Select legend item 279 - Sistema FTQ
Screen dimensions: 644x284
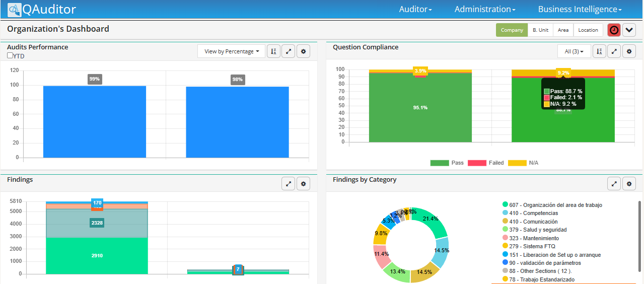[529, 246]
